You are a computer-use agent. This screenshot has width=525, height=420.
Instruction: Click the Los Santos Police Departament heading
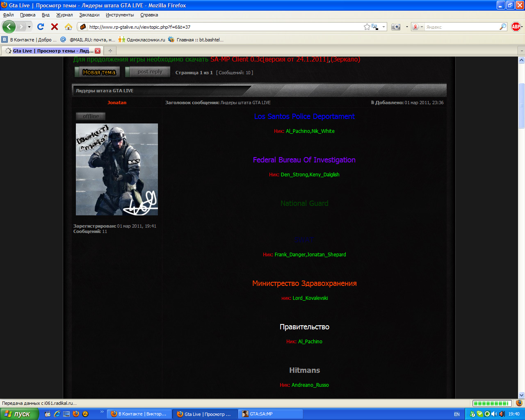tap(304, 116)
